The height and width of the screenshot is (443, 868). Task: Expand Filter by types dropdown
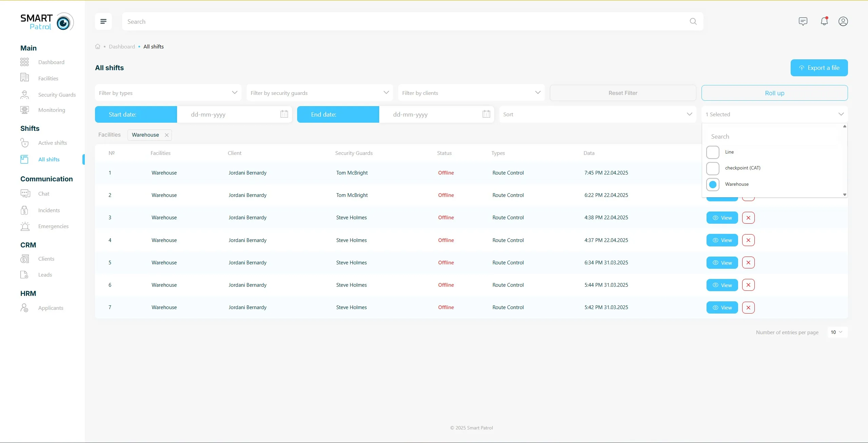click(x=168, y=93)
